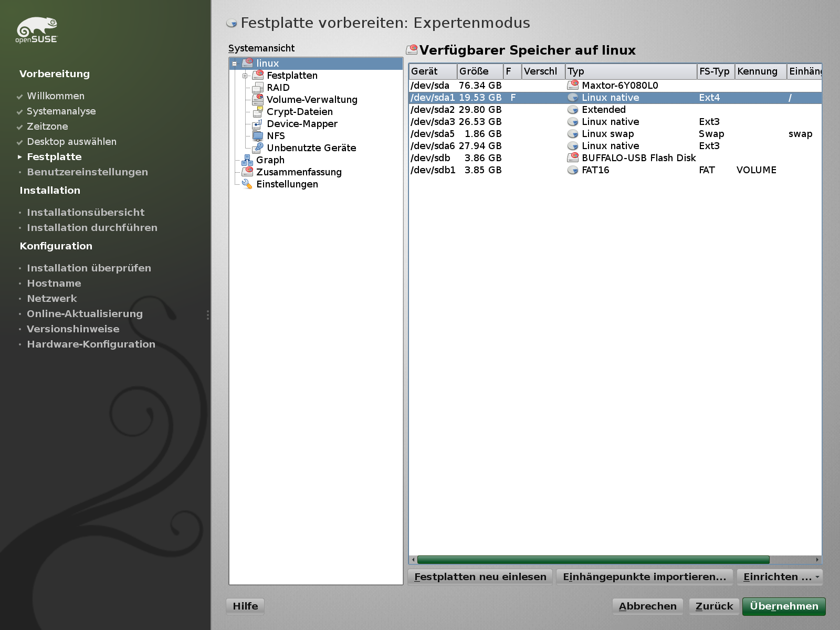Cancel installation with Abbrechen
Viewport: 840px width, 630px height.
pyautogui.click(x=648, y=606)
